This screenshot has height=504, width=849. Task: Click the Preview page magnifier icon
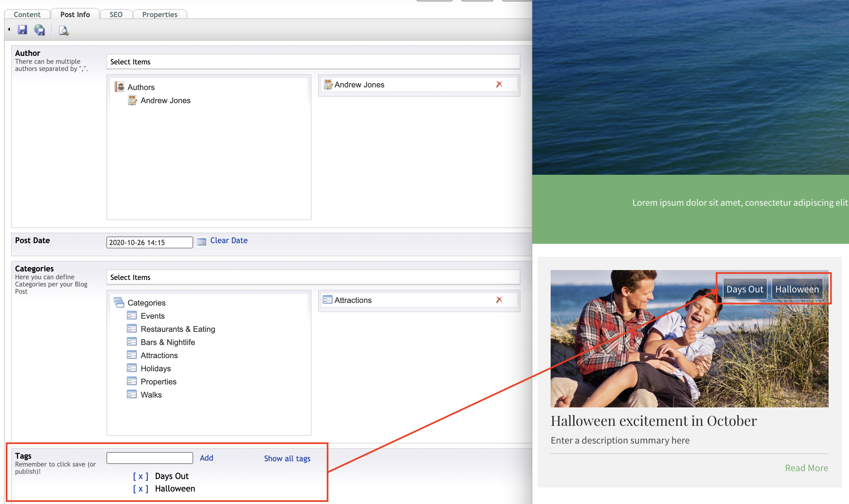point(63,31)
